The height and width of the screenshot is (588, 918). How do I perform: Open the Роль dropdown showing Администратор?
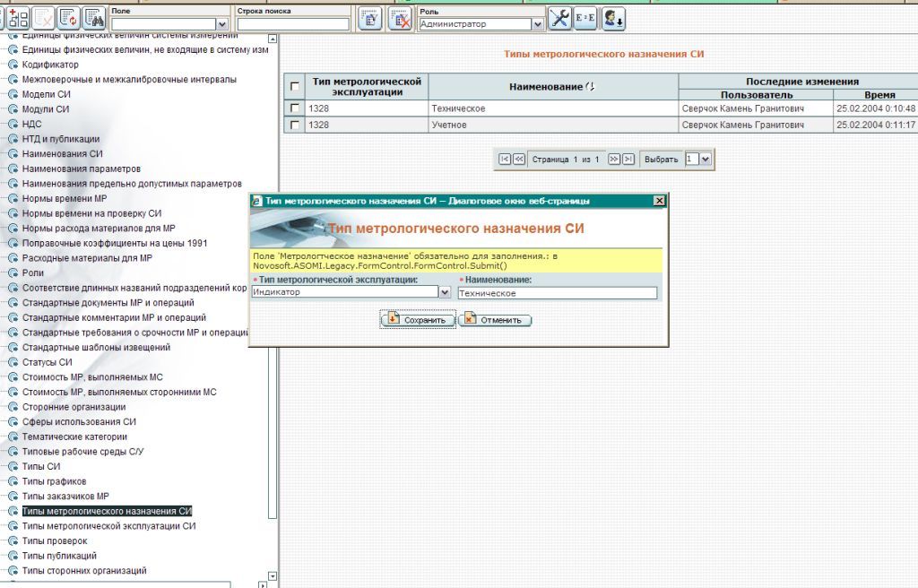tap(537, 25)
